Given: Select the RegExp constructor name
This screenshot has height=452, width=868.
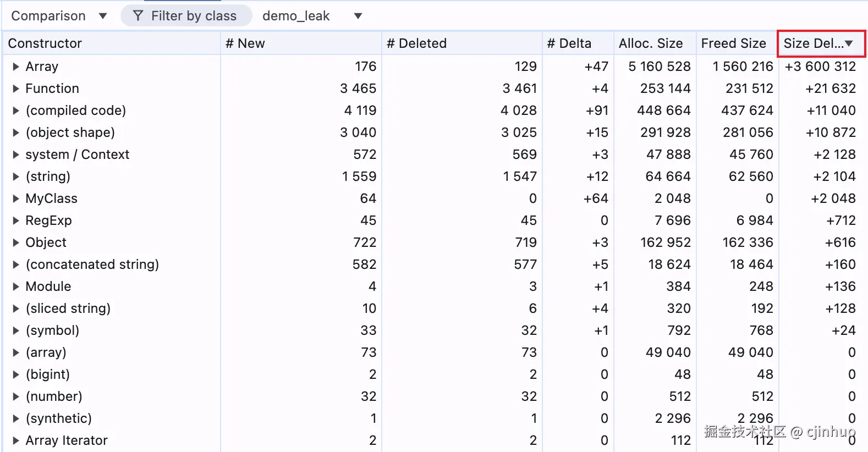Looking at the screenshot, I should (48, 221).
